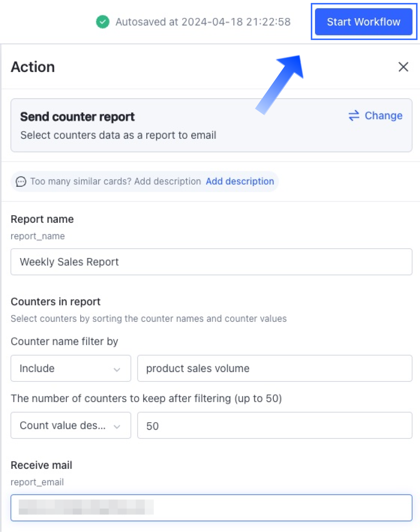Open the Count value des... dropdown
This screenshot has width=420, height=532.
pos(71,425)
